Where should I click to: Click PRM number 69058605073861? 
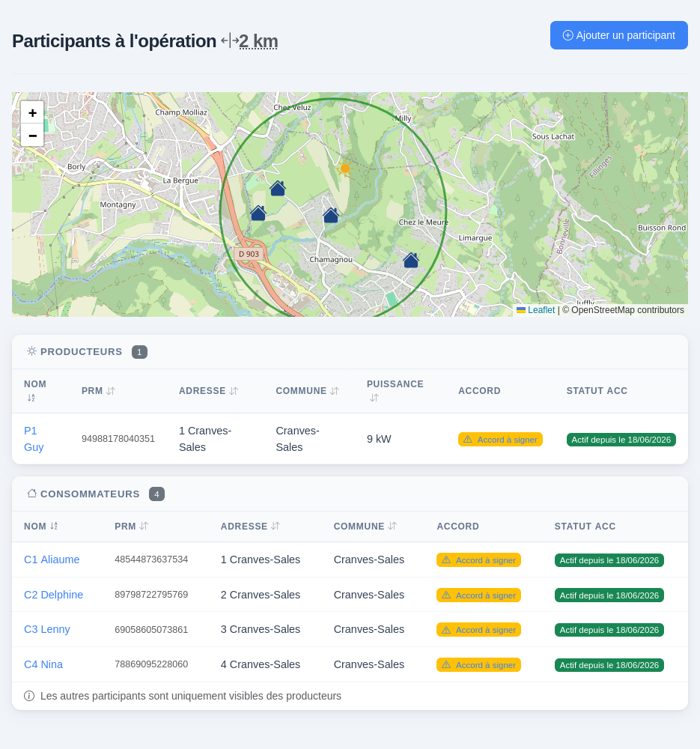click(x=151, y=630)
